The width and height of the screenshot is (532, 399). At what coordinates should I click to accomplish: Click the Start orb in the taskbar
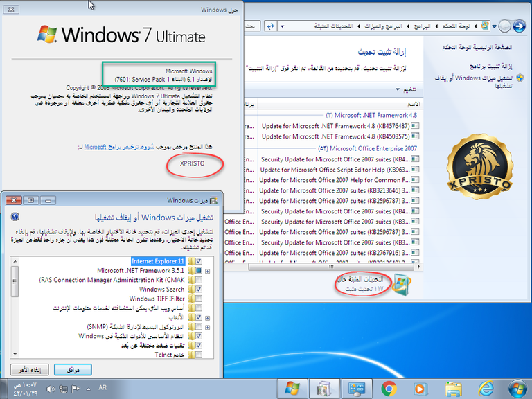coord(517,389)
